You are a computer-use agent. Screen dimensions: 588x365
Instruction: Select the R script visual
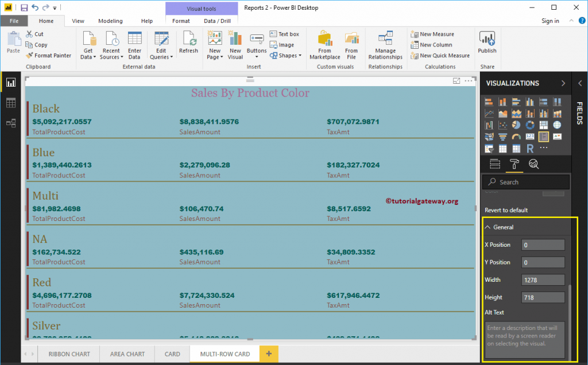tap(530, 147)
